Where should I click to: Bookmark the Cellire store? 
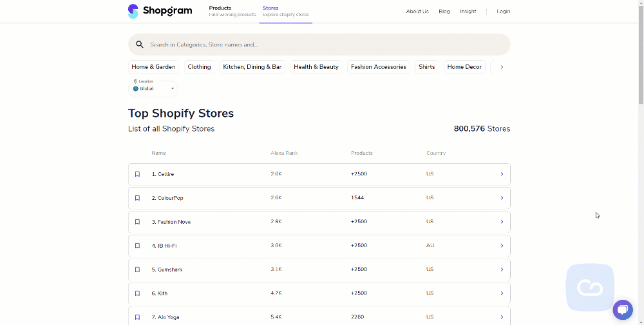pyautogui.click(x=138, y=175)
